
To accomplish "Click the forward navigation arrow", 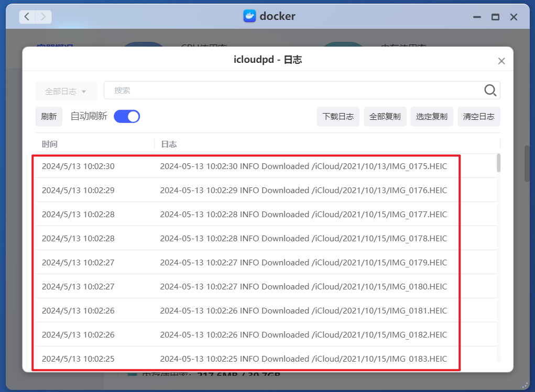I will pyautogui.click(x=44, y=16).
